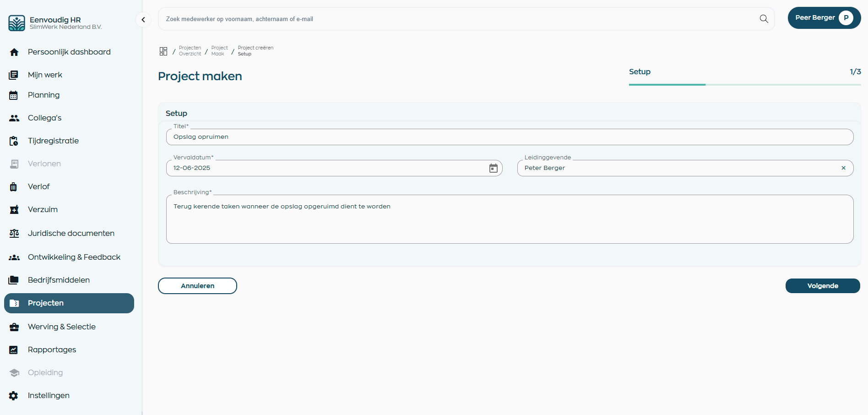
Task: Go to Rapportages in the sidebar
Action: click(52, 350)
